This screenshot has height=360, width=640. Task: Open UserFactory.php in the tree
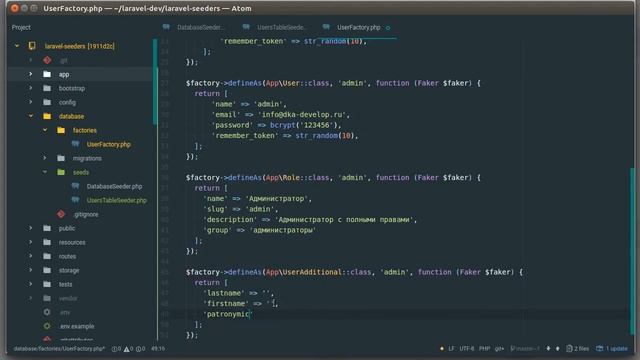point(109,144)
